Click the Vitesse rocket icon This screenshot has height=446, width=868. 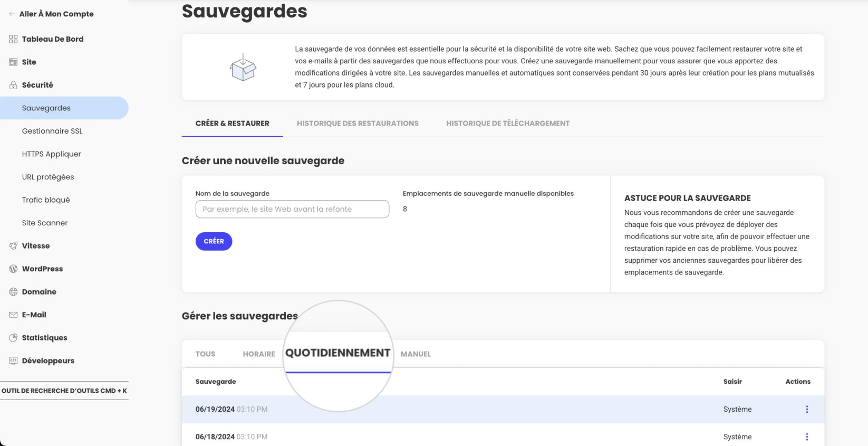tap(13, 245)
